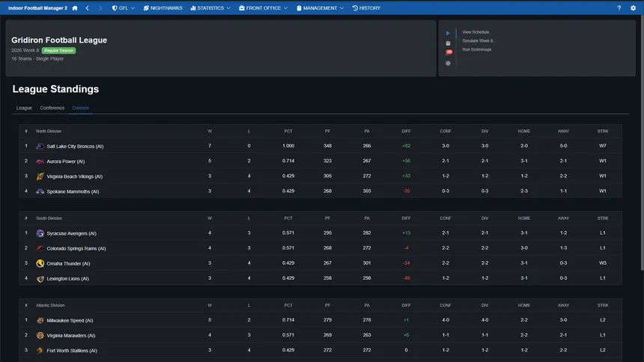Viewport: 644px width, 362px height.
Task: Expand the Management dropdown menu
Action: (x=320, y=7)
